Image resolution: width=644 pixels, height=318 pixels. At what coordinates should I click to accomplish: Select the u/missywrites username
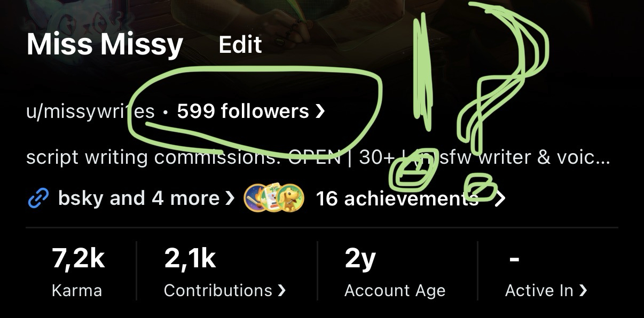(x=90, y=112)
